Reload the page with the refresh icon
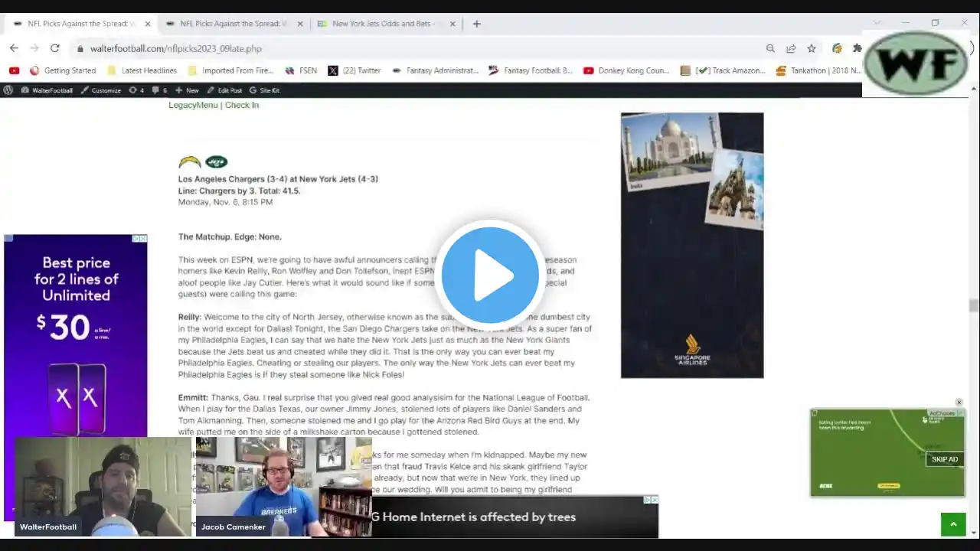980x551 pixels. tap(55, 48)
